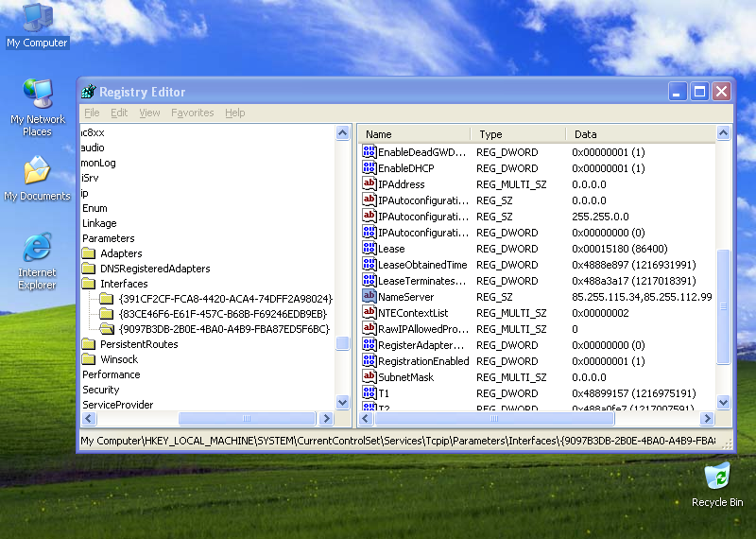
Task: Open the Favorites menu
Action: [x=193, y=113]
